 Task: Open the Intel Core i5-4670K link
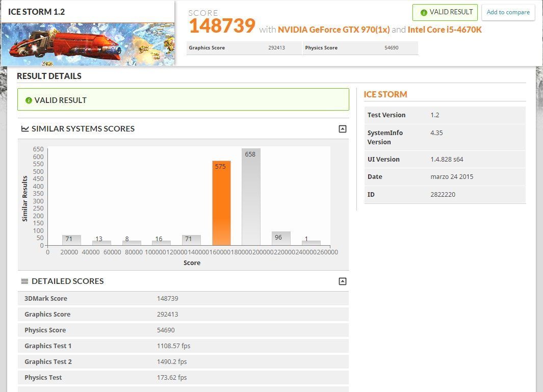coord(445,30)
